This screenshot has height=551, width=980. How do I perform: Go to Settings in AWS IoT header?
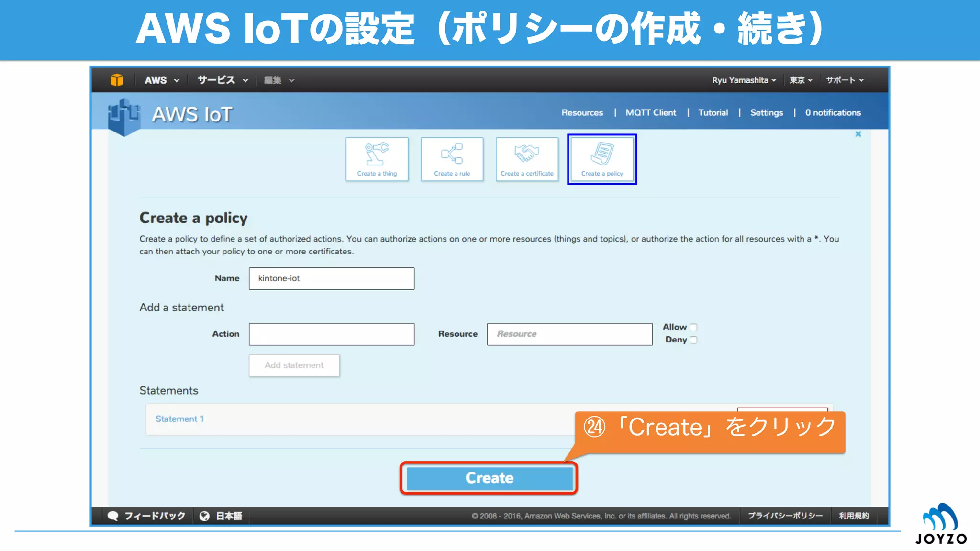[x=766, y=113]
